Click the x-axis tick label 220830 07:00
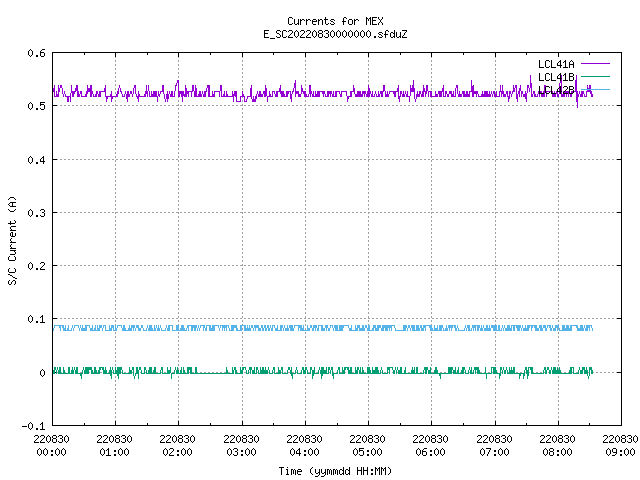 494,446
